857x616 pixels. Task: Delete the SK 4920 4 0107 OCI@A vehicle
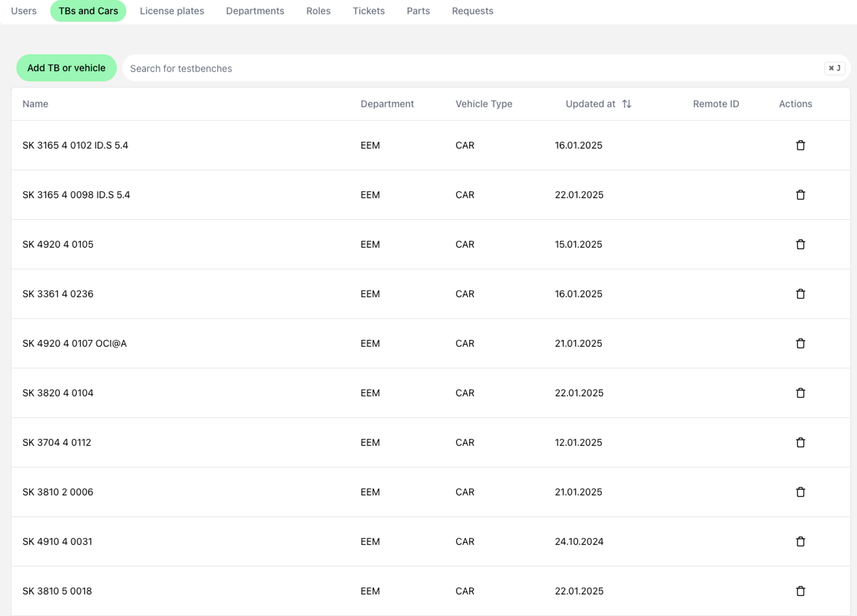(800, 344)
